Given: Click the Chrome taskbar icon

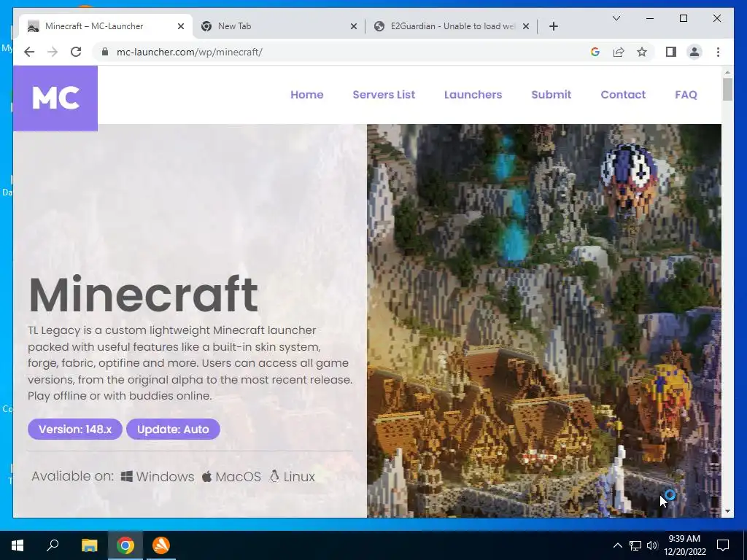Looking at the screenshot, I should point(125,545).
